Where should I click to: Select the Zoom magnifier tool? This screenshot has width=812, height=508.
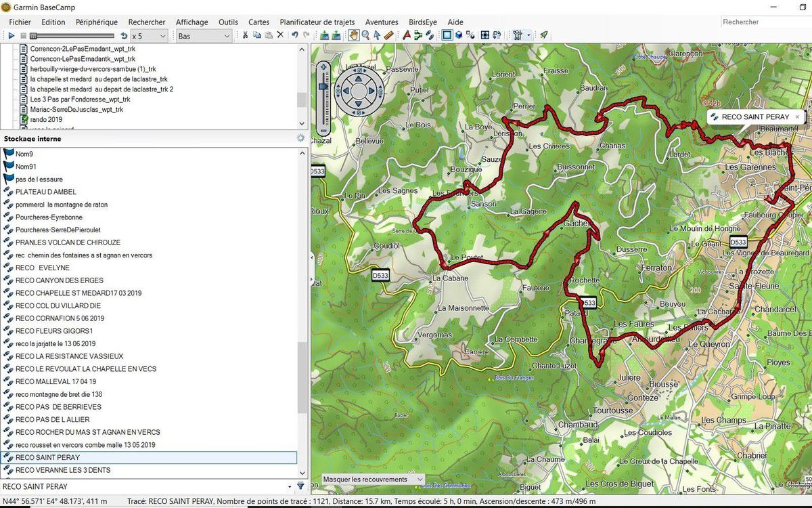pyautogui.click(x=365, y=35)
